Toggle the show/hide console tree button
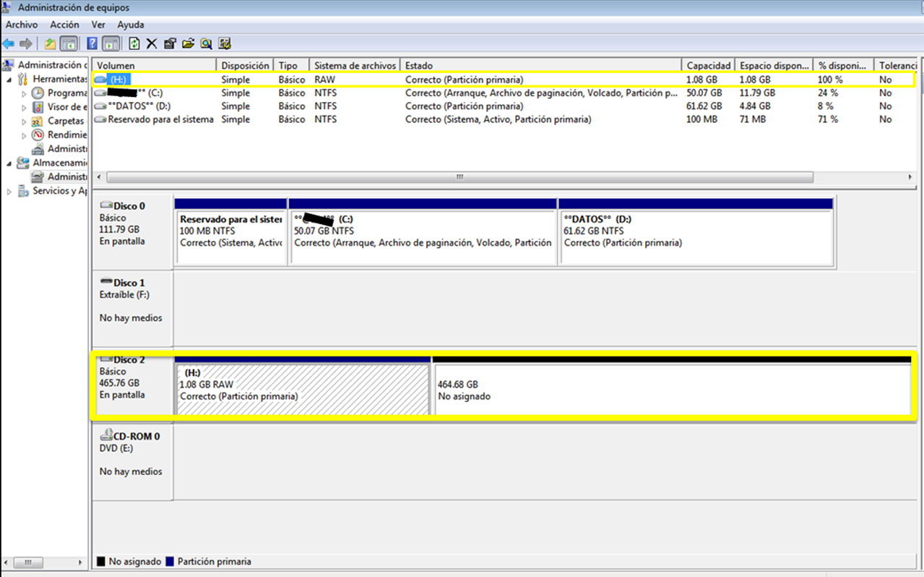 (x=69, y=43)
